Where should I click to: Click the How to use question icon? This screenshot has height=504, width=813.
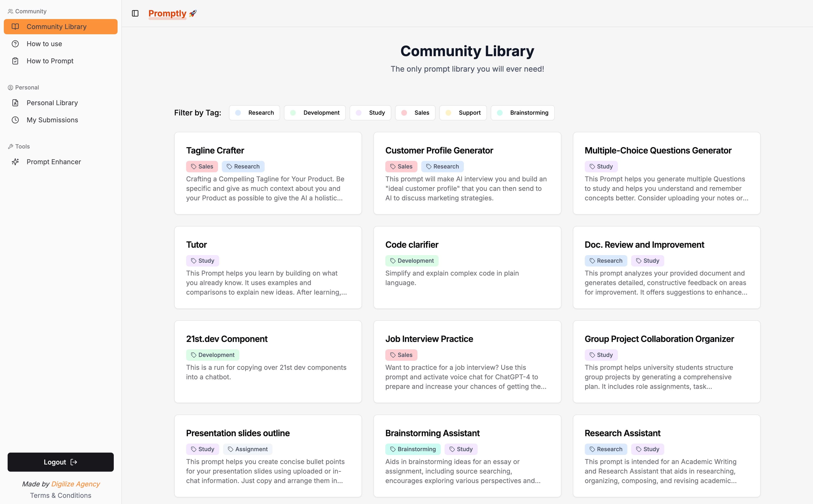point(15,44)
